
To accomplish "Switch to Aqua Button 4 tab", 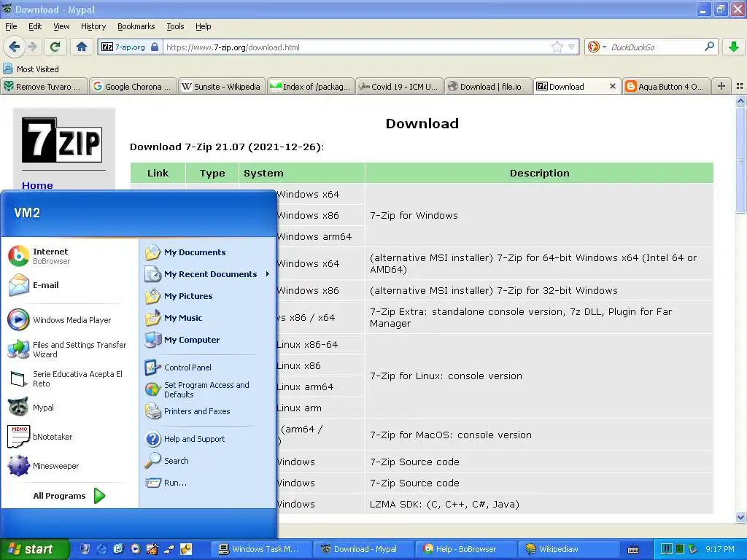I will point(667,86).
